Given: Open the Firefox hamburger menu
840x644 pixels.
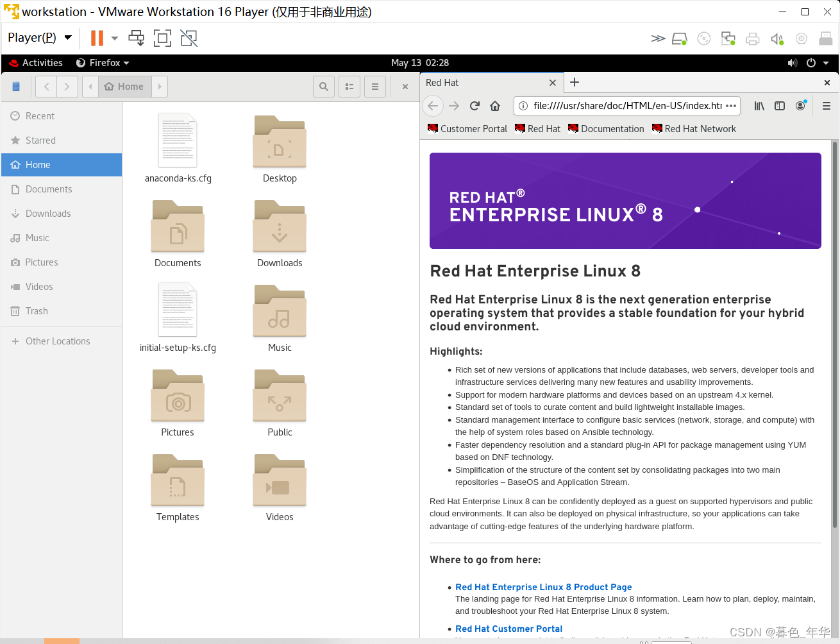Looking at the screenshot, I should (x=827, y=106).
